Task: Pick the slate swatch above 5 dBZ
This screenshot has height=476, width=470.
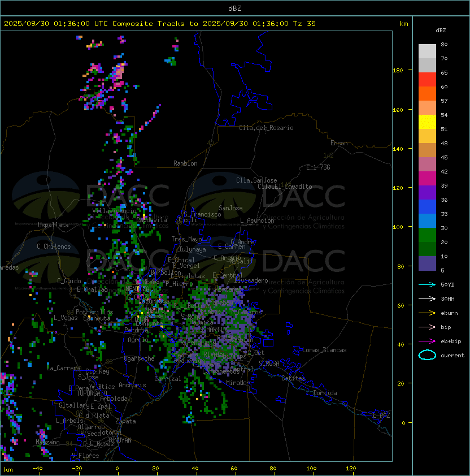Action: pos(427,263)
